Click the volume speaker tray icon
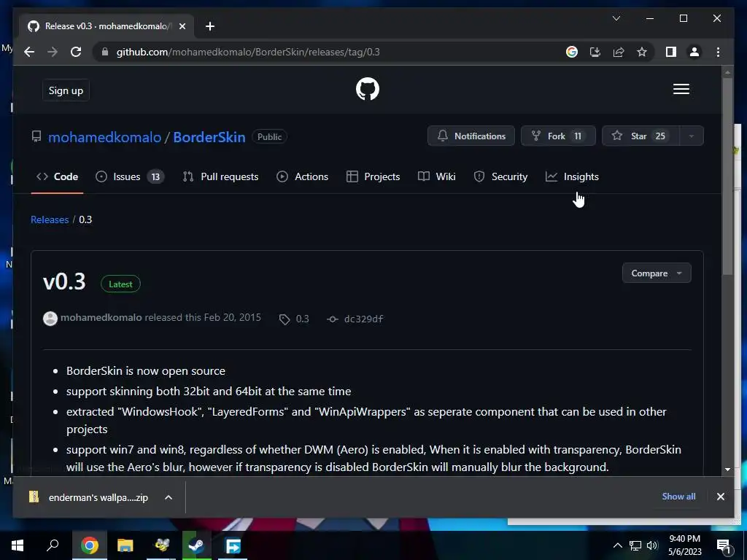The width and height of the screenshot is (747, 560). tap(652, 545)
